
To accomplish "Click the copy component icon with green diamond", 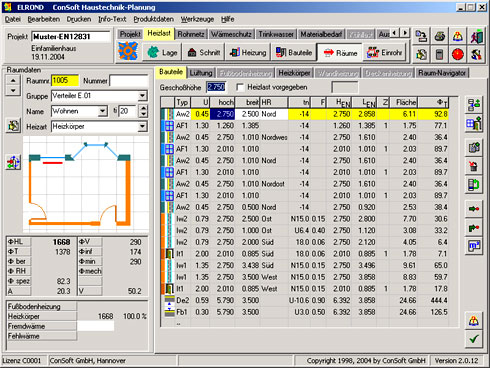I will (474, 147).
